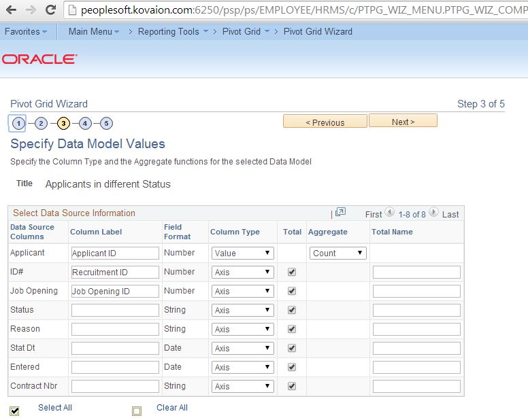The height and width of the screenshot is (420, 528).
Task: Click the Select All checkmark icon
Action: tap(14, 411)
